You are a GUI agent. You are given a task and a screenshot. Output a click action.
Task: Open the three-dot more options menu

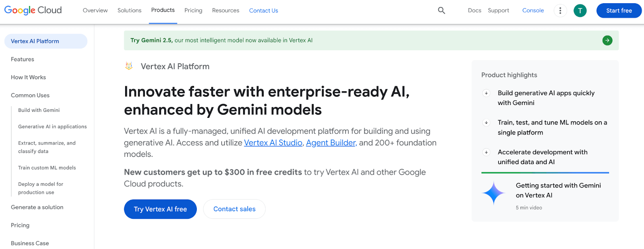coord(560,10)
